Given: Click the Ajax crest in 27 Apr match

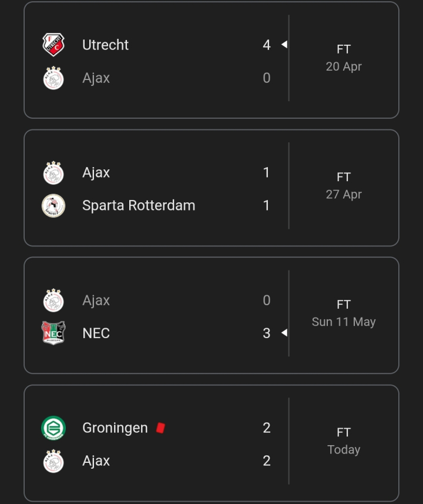Looking at the screenshot, I should (x=53, y=173).
